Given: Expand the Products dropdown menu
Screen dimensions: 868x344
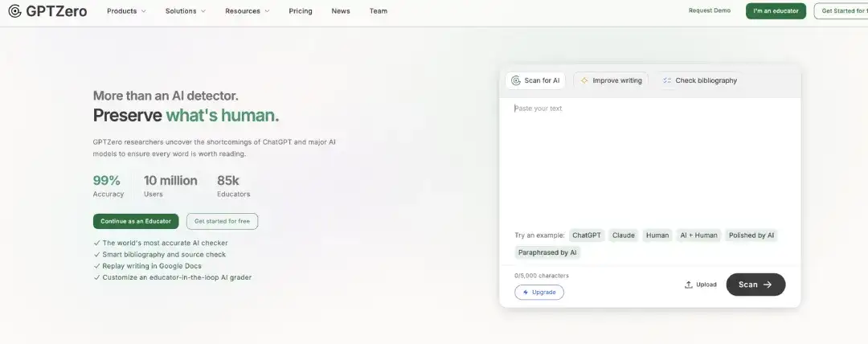Looking at the screenshot, I should 127,11.
